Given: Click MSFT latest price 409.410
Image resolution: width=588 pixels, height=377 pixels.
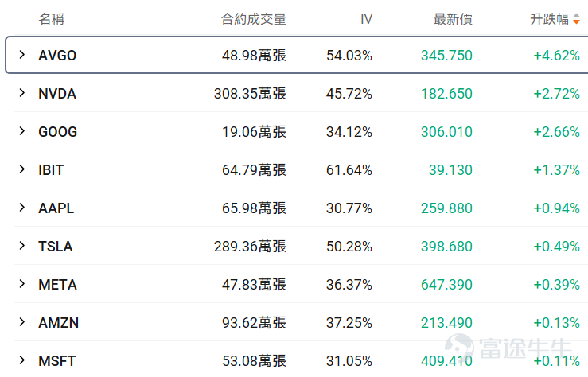Looking at the screenshot, I should pos(446,362).
